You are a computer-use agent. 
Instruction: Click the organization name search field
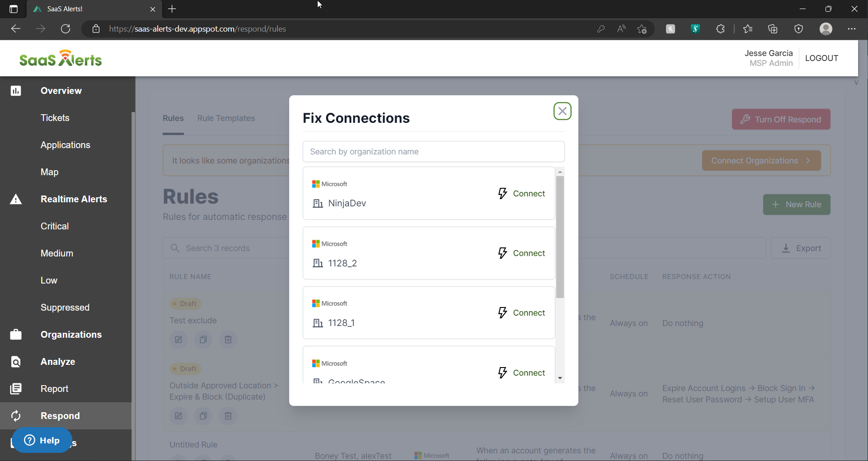click(433, 151)
